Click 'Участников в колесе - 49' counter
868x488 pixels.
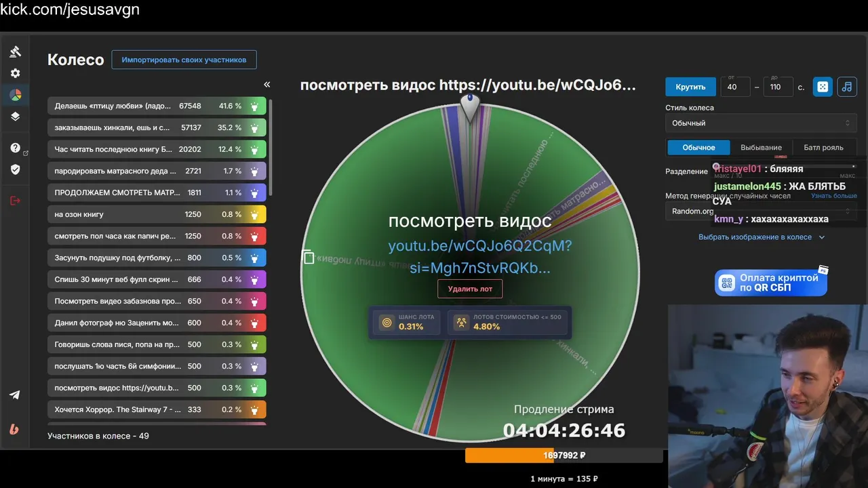pyautogui.click(x=98, y=436)
